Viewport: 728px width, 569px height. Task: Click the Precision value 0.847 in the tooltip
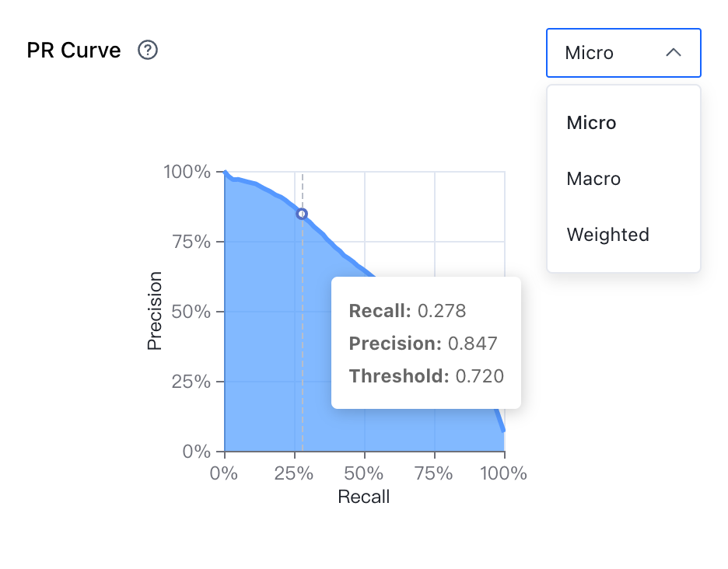473,344
